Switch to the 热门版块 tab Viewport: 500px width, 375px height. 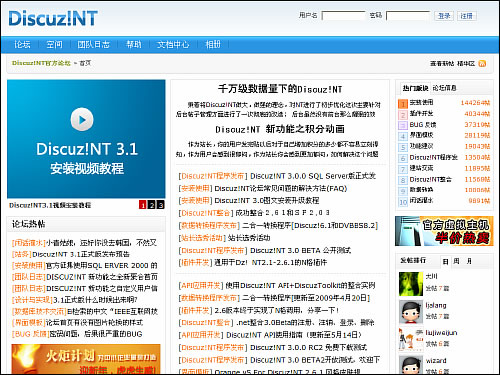tap(415, 88)
